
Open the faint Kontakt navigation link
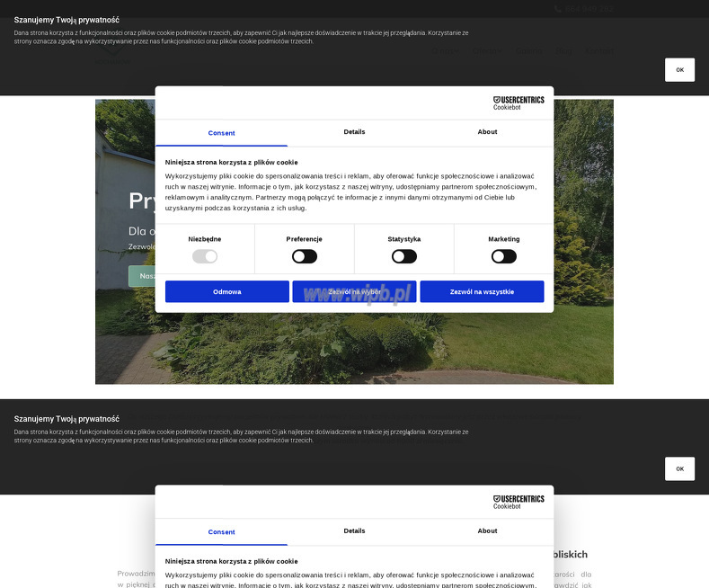599,51
